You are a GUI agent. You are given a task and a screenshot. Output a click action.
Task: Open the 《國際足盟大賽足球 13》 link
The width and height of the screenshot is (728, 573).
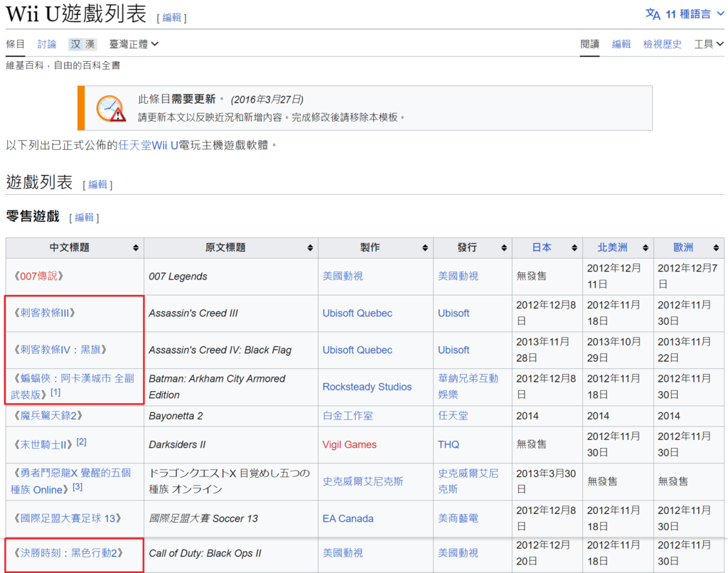pos(68,518)
